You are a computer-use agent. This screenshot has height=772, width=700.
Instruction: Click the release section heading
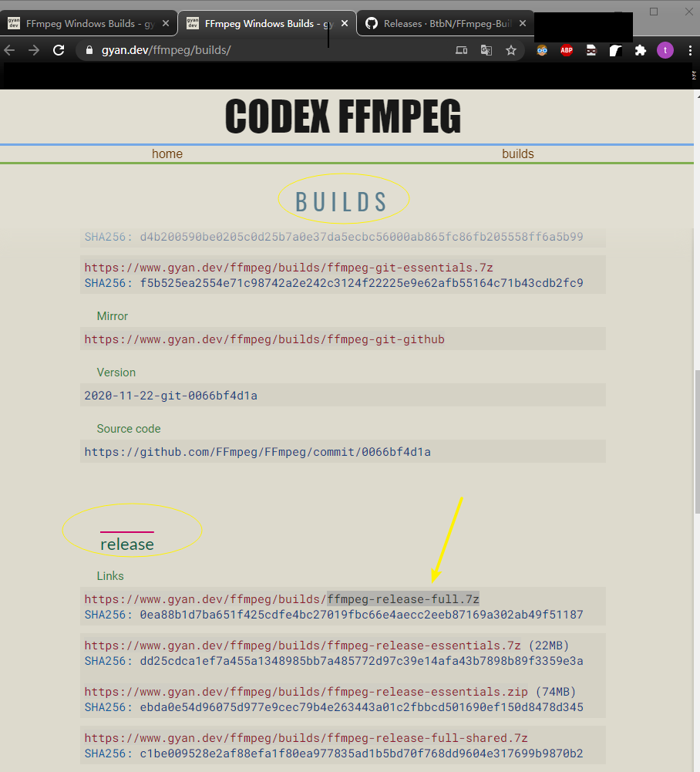127,544
